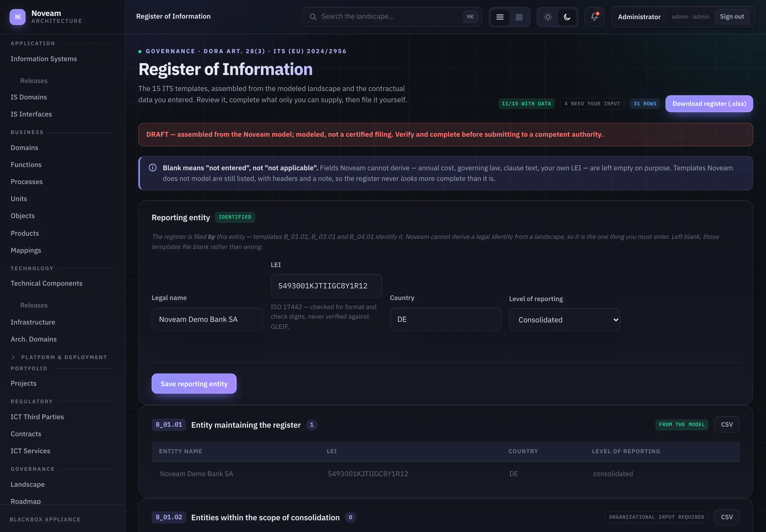
Task: Switch to compact density view
Action: 519,17
